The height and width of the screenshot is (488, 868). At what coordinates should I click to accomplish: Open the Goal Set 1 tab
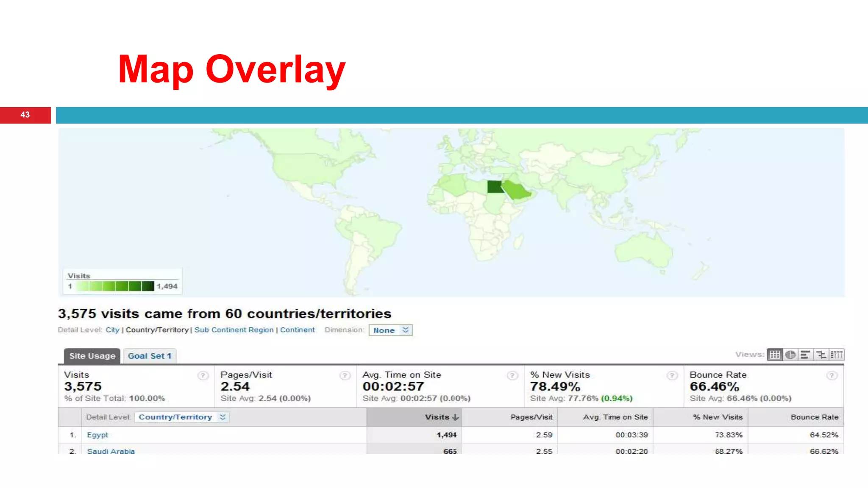coord(150,356)
